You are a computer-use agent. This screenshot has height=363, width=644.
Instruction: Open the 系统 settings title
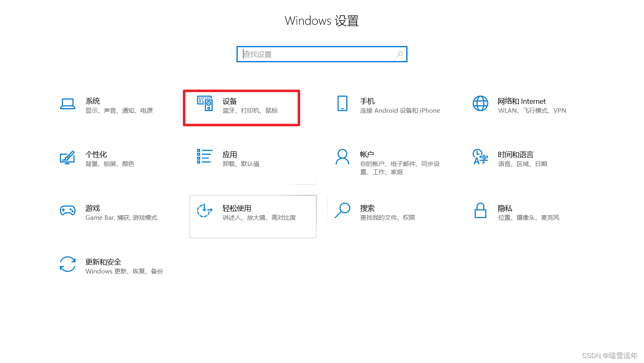pyautogui.click(x=93, y=101)
